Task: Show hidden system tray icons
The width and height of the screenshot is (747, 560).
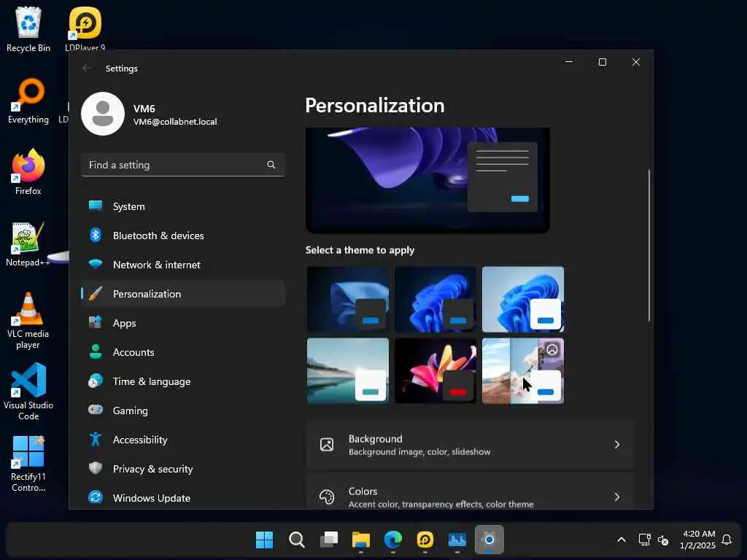Action: click(x=622, y=540)
